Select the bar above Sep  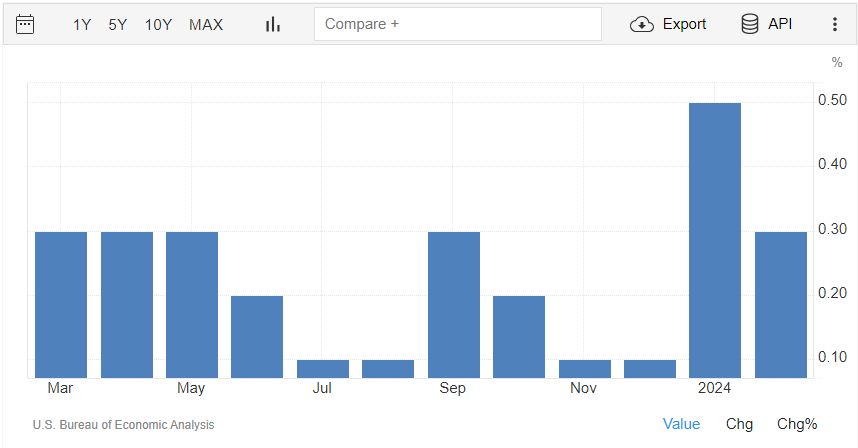[x=454, y=304]
